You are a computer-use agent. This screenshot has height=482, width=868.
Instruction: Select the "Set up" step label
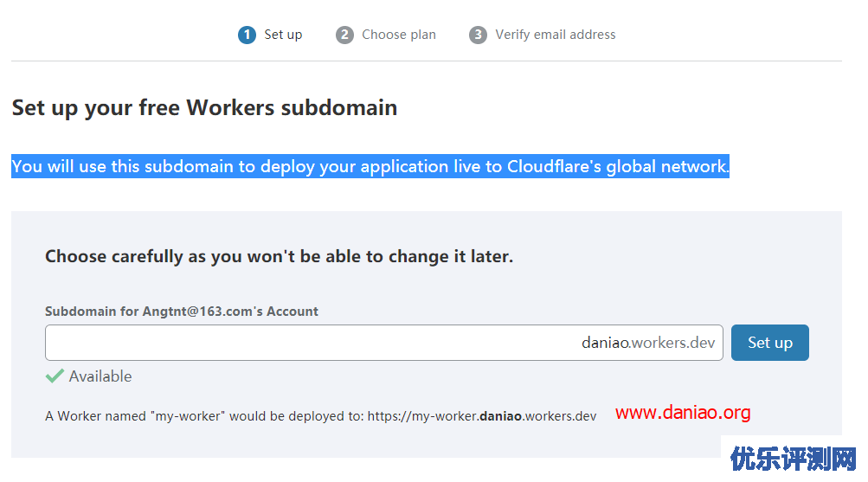283,35
